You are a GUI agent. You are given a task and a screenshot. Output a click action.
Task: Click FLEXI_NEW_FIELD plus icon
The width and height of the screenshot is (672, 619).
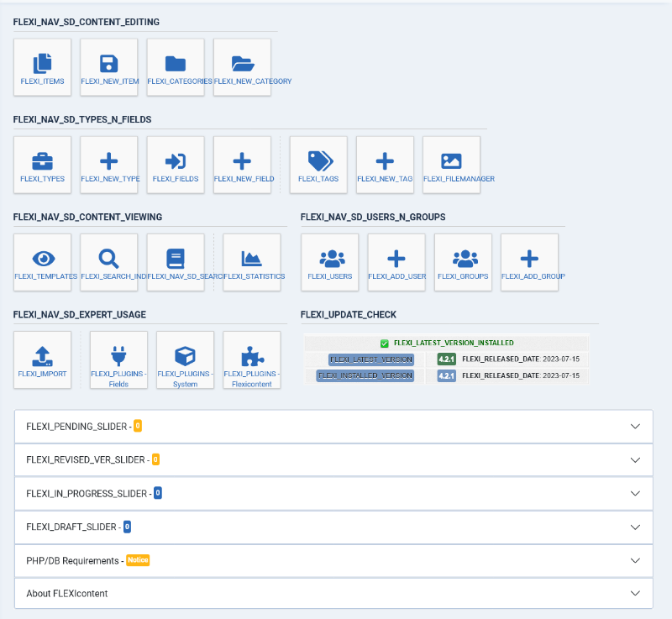point(242,161)
